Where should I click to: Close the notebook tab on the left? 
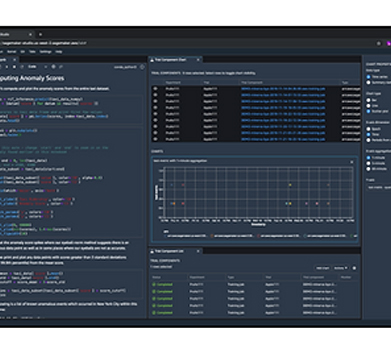pos(15,60)
